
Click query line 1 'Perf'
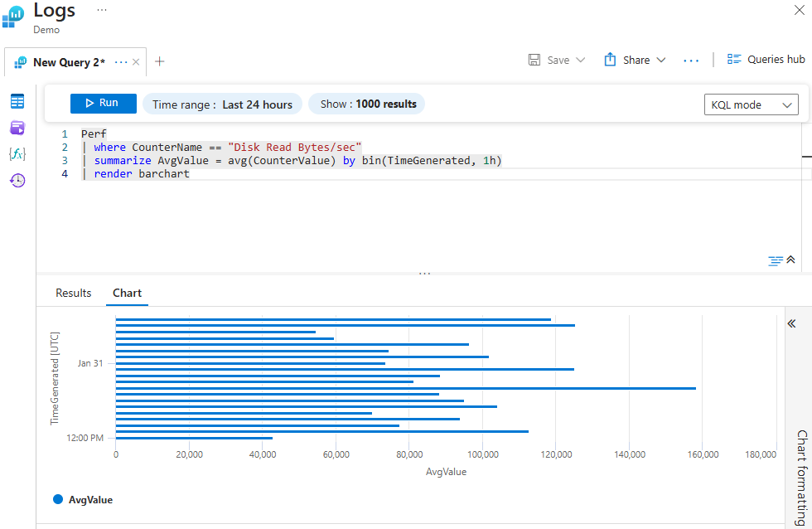94,134
